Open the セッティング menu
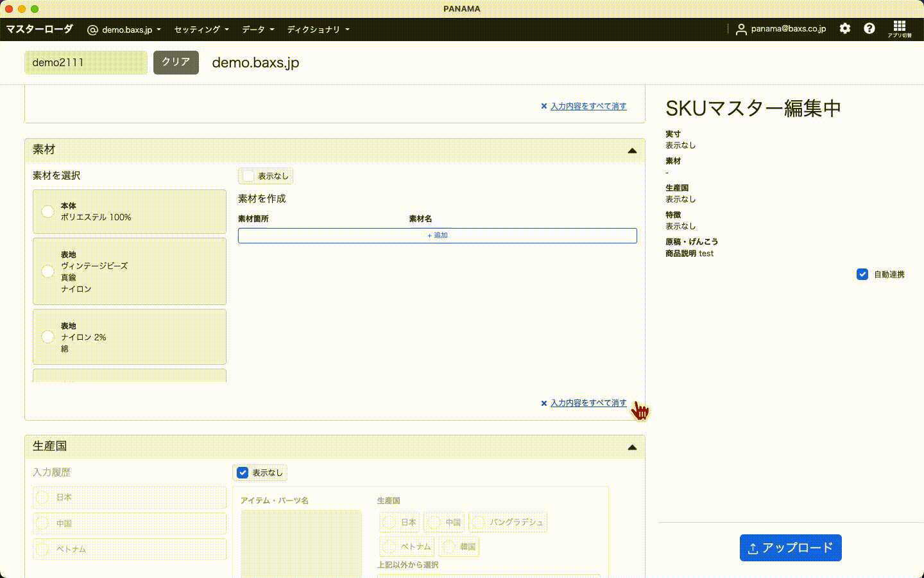This screenshot has height=578, width=924. pos(201,30)
